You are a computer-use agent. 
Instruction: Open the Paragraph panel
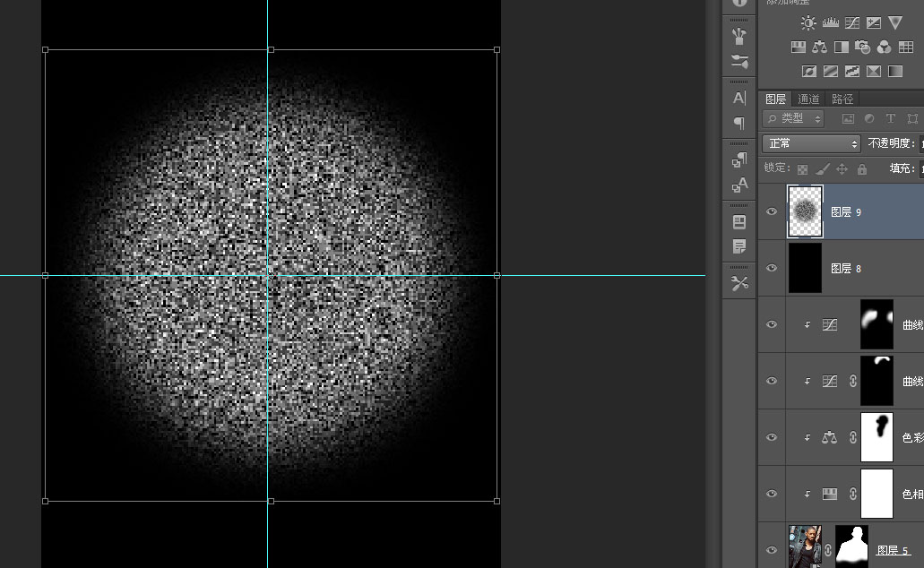point(739,123)
